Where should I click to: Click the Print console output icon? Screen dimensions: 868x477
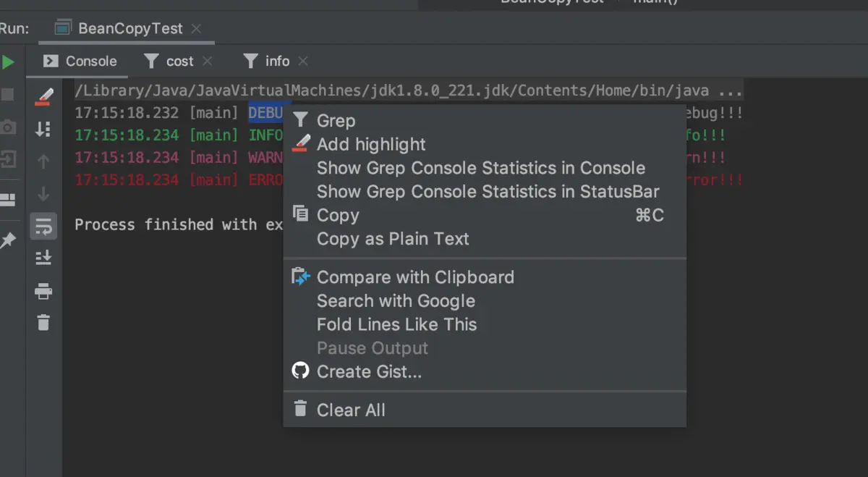43,291
